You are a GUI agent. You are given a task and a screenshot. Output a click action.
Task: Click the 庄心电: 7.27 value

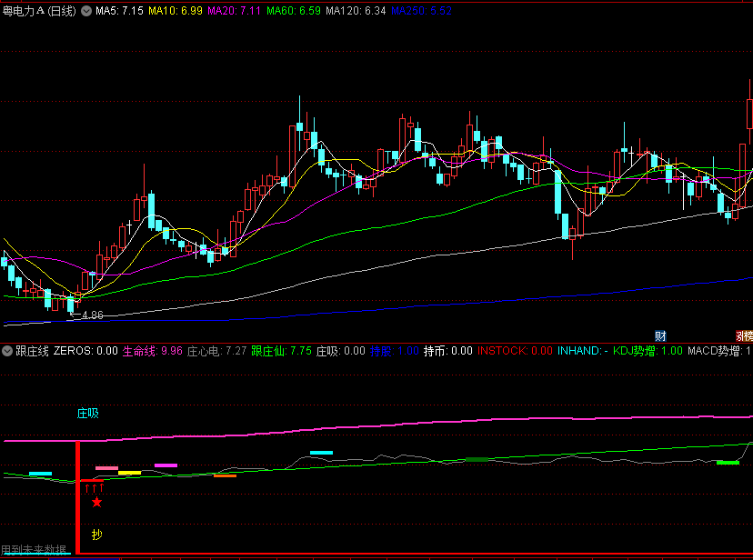(216, 351)
